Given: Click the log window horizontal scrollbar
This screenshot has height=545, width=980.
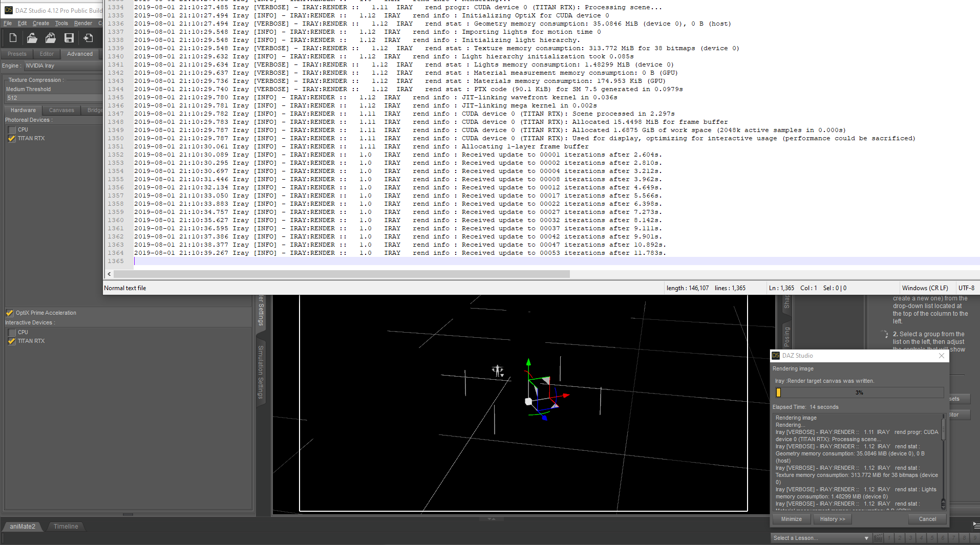Looking at the screenshot, I should tap(342, 274).
